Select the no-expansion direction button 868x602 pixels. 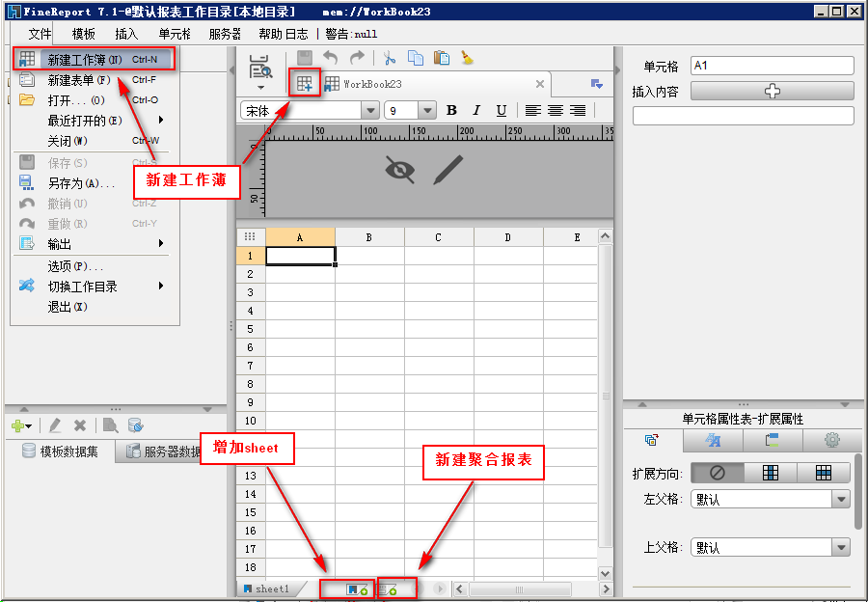(717, 473)
